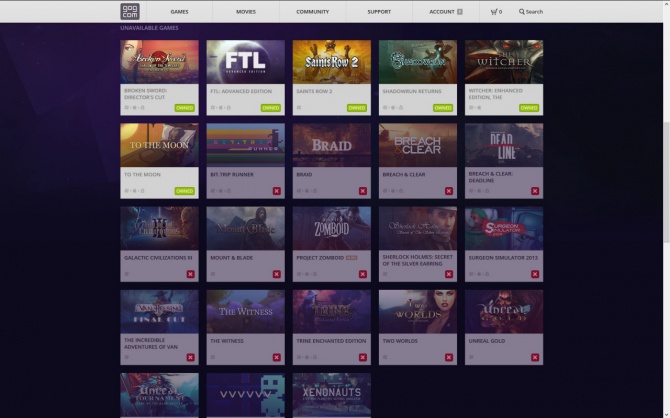This screenshot has height=418, width=670.
Task: Click red X icon on Project Zomboid
Action: (x=363, y=274)
